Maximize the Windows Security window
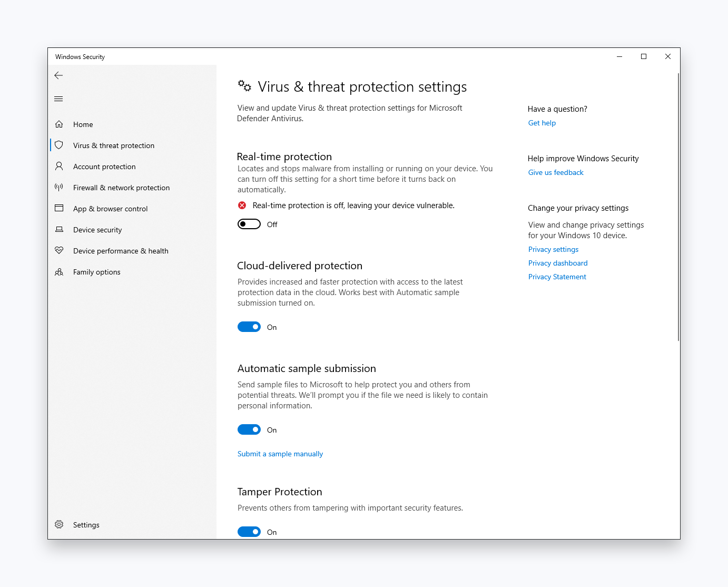The width and height of the screenshot is (728, 587). pos(644,56)
